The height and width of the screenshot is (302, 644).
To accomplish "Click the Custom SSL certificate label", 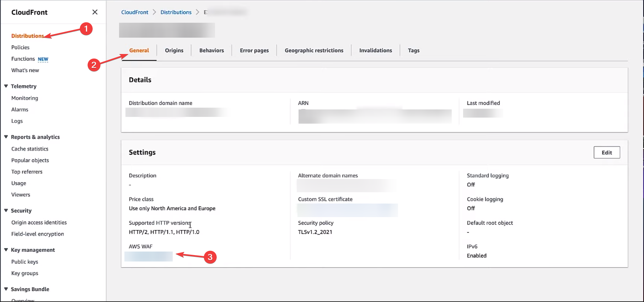I will click(x=325, y=199).
